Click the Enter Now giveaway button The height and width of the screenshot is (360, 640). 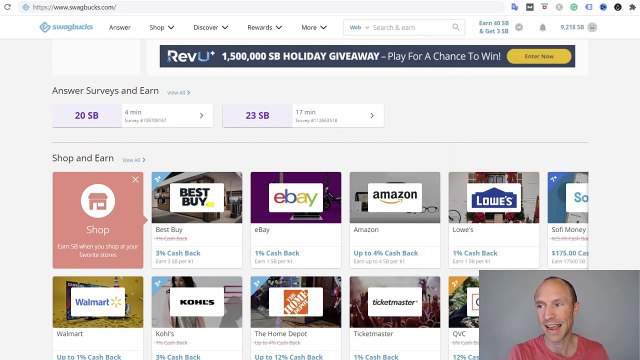coord(539,56)
